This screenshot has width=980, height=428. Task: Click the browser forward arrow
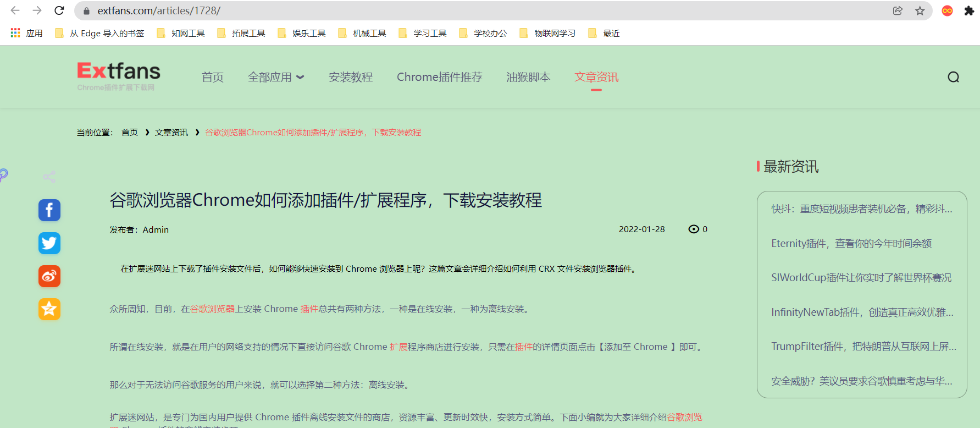(37, 10)
